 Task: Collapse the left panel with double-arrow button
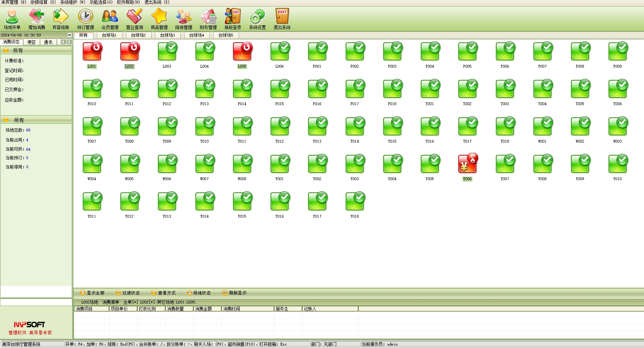pos(69,35)
